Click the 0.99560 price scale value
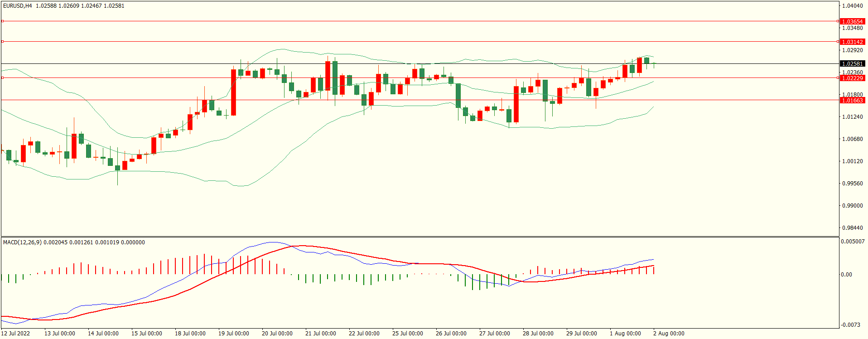Screen dimensions: 868x339 point(852,184)
